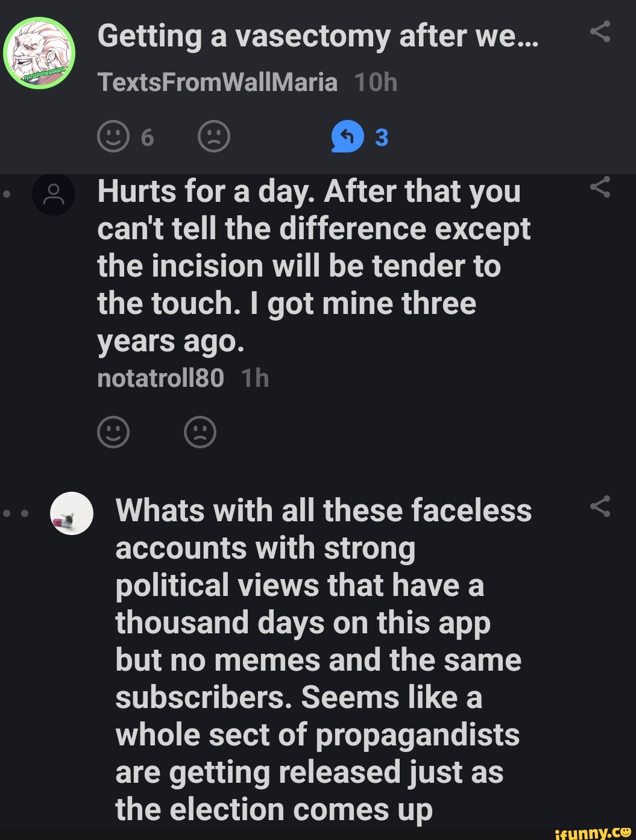This screenshot has height=840, width=636.
Task: Share the faceless accounts comment
Action: (600, 507)
